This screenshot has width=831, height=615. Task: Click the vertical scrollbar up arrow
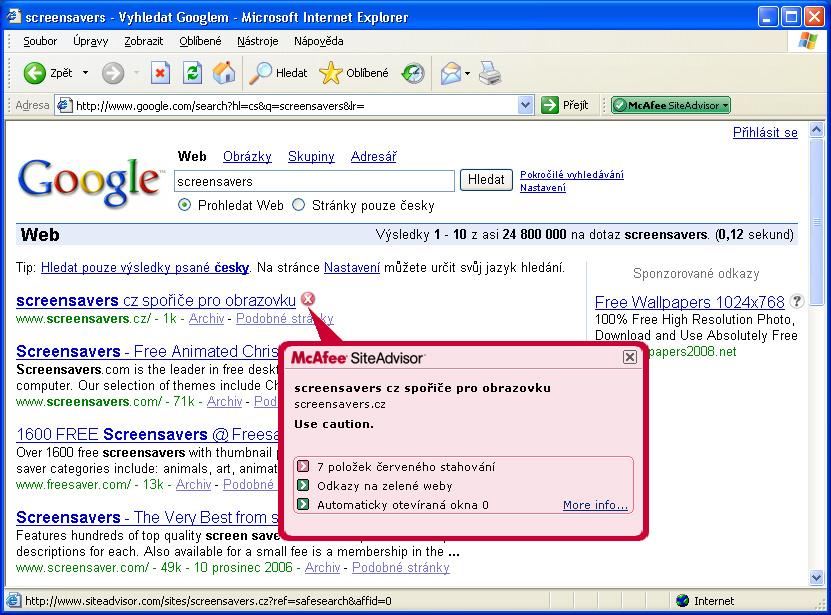817,130
